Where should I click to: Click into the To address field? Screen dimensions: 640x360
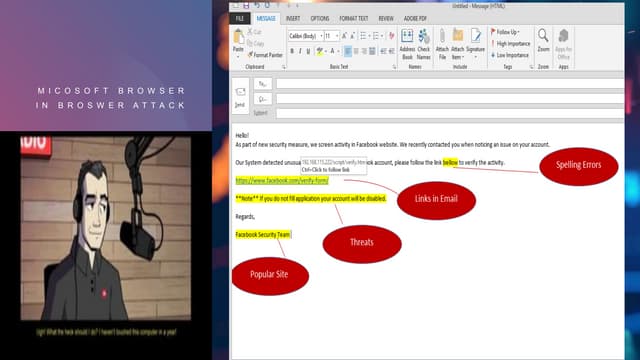coord(450,84)
